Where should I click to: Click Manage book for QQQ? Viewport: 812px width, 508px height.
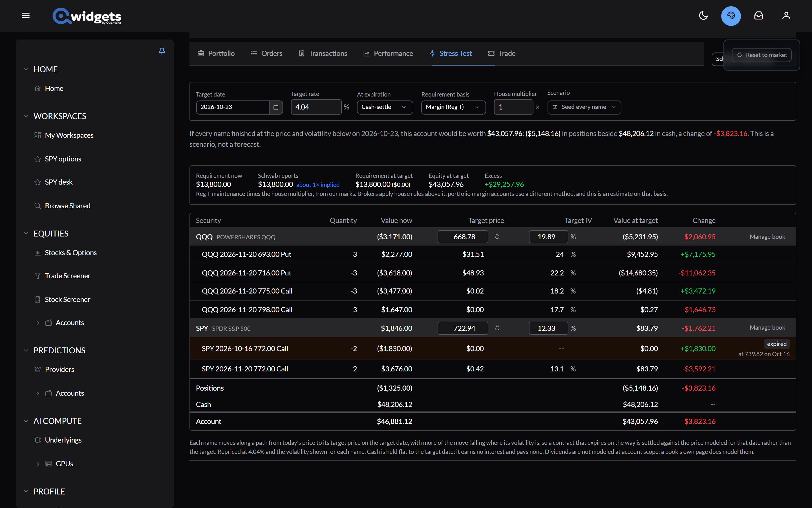(x=767, y=237)
